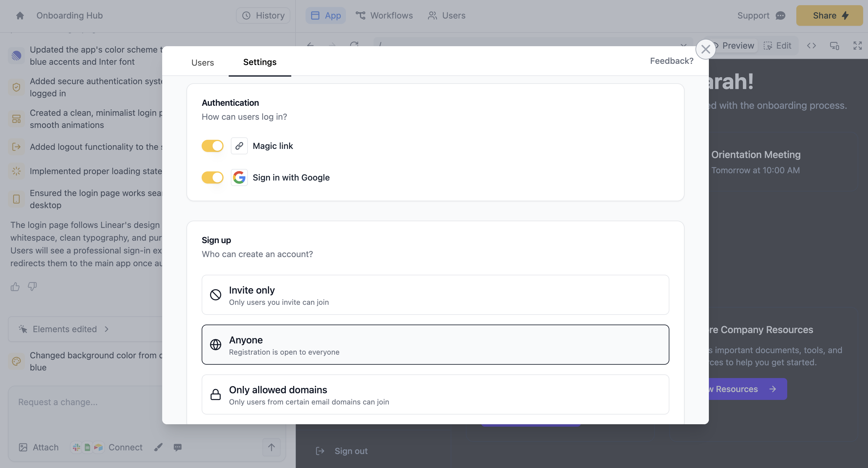Click the device preview icon
This screenshot has height=468, width=868.
click(835, 46)
